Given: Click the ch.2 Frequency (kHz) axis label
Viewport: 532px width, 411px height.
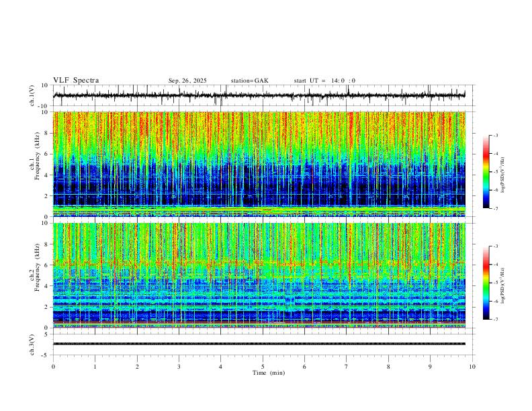Looking at the screenshot, I should tap(35, 267).
